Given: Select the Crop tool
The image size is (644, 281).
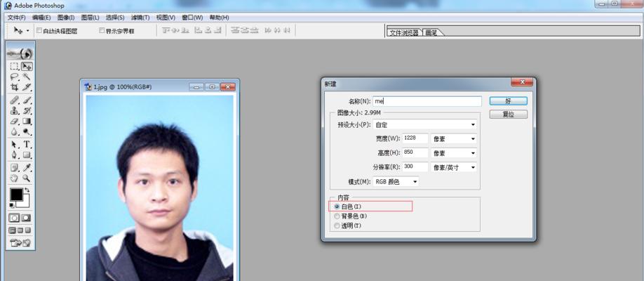Looking at the screenshot, I should pyautogui.click(x=15, y=87).
